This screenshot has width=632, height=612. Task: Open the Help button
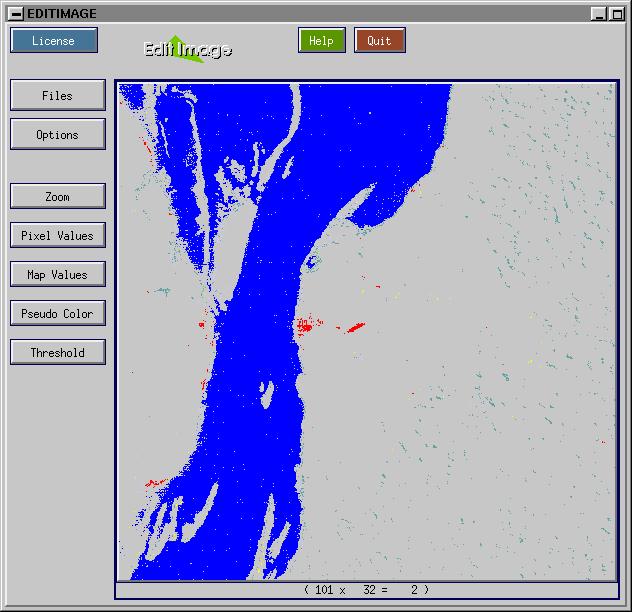click(322, 40)
